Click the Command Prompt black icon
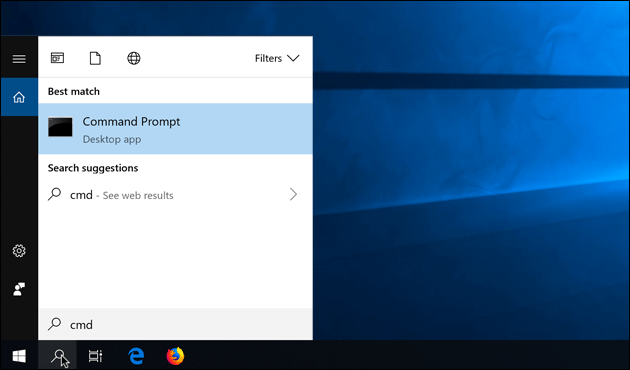The width and height of the screenshot is (630, 370). pos(60,127)
